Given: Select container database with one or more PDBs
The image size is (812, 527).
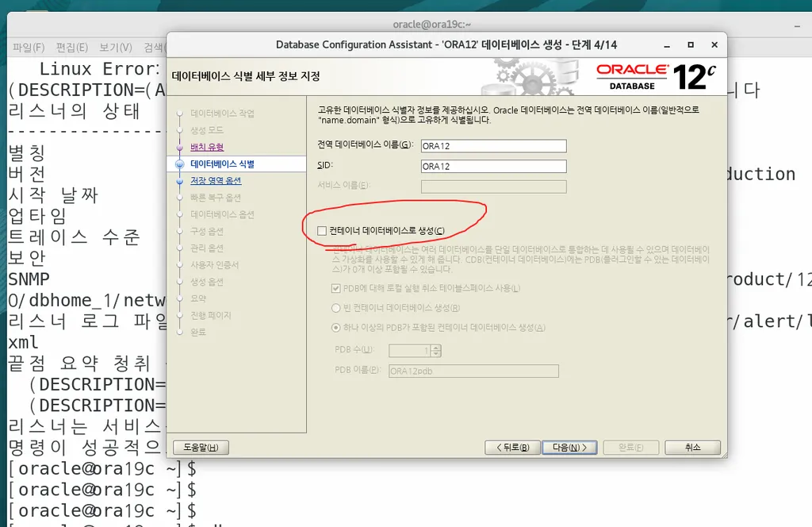Looking at the screenshot, I should coord(335,328).
